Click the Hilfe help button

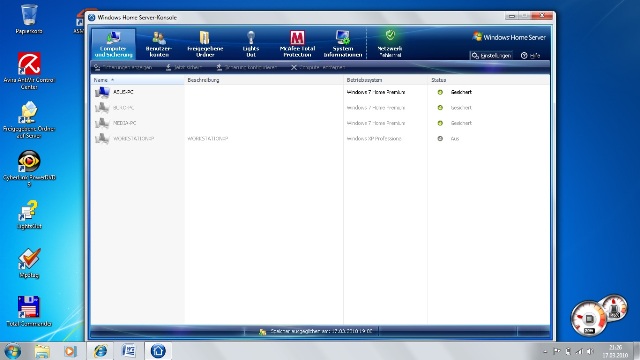[x=531, y=56]
